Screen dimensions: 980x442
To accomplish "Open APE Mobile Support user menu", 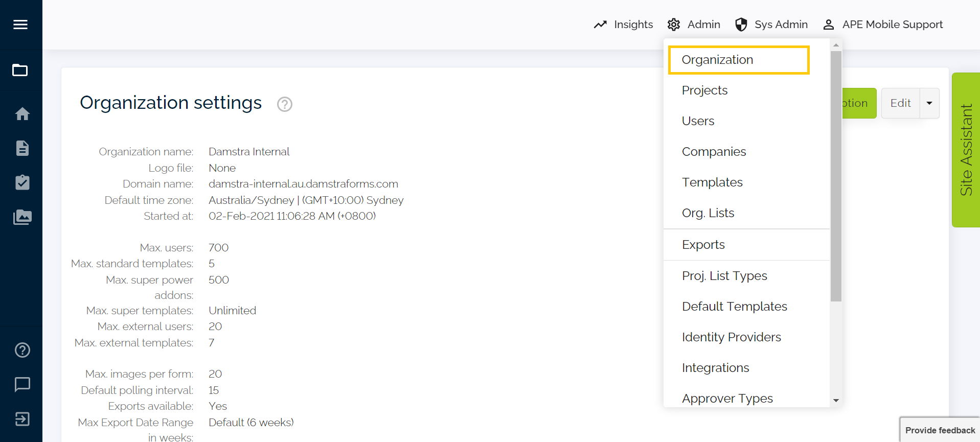I will (883, 25).
